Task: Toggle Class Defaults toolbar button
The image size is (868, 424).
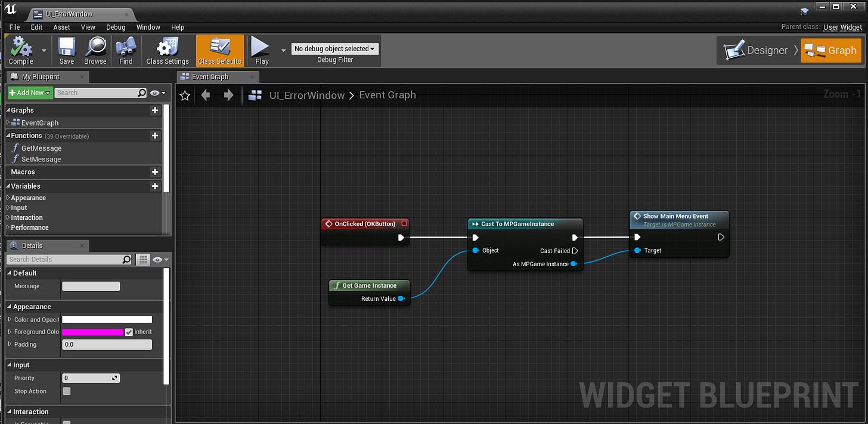Action: point(220,51)
